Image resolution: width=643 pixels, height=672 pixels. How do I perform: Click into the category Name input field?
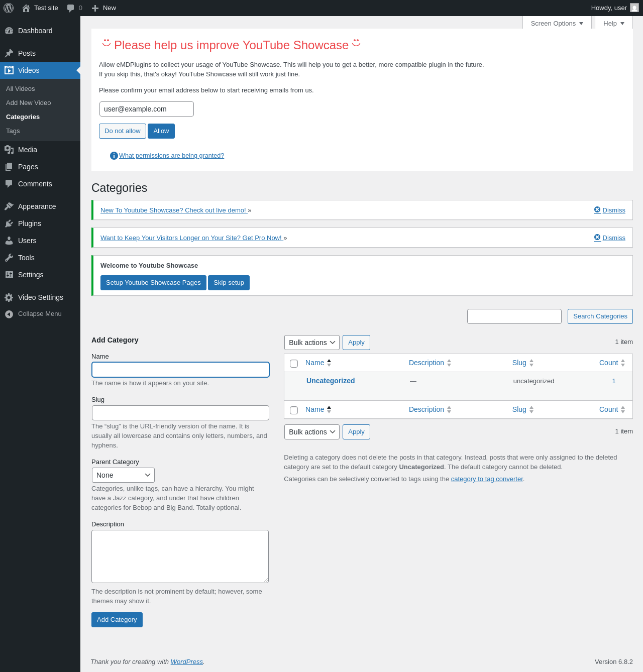tap(181, 370)
